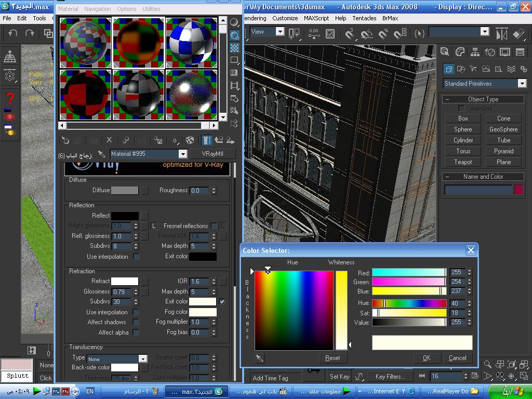Open the Customize menu
Viewport: 532px width, 399px height.
(x=285, y=18)
